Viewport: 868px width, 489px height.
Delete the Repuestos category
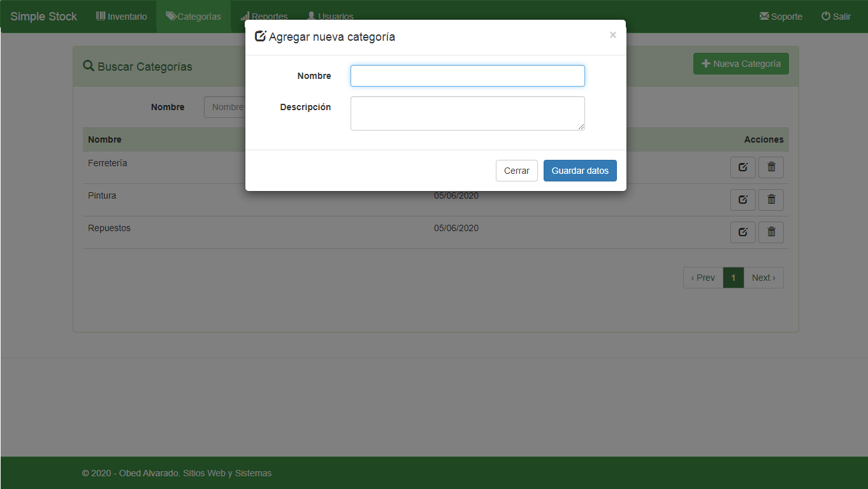point(771,232)
